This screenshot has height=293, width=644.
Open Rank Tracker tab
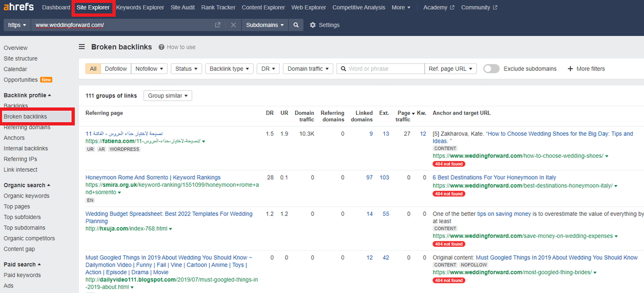(x=218, y=8)
